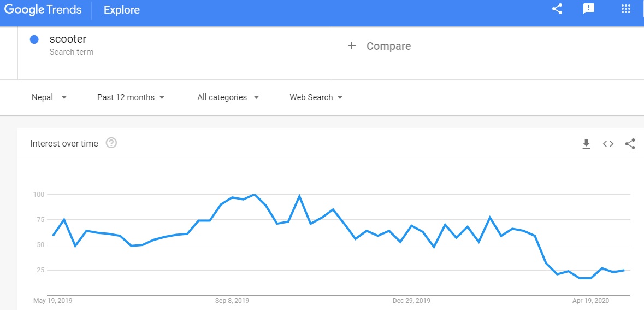The image size is (644, 310).
Task: Click the share icon in the blue header
Action: tap(557, 9)
